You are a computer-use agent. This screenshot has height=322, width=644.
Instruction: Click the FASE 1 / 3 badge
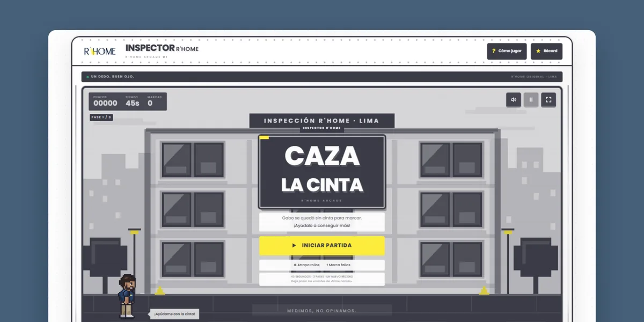coord(101,117)
